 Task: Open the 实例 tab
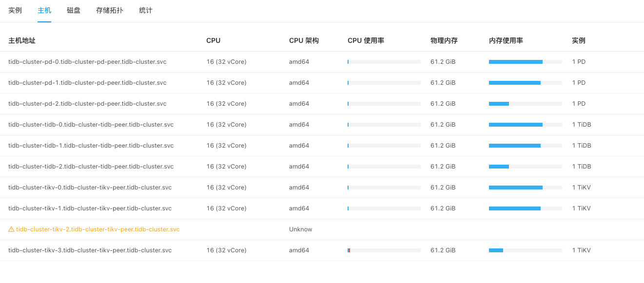pyautogui.click(x=15, y=10)
